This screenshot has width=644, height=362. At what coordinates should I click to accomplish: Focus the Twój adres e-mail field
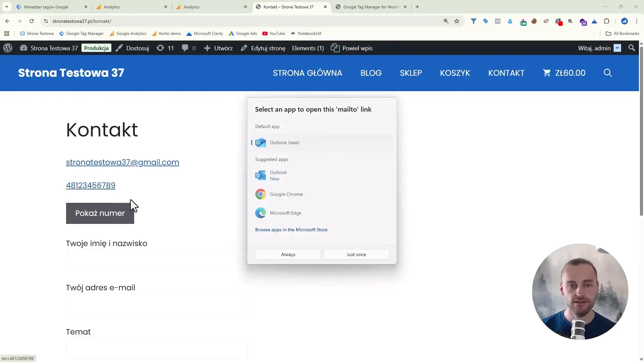coord(157,304)
